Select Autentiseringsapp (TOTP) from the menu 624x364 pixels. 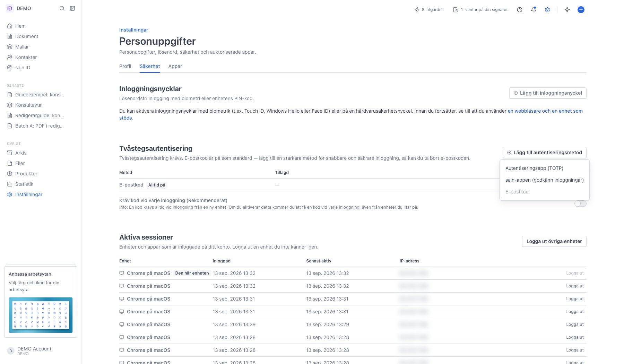pos(544,168)
